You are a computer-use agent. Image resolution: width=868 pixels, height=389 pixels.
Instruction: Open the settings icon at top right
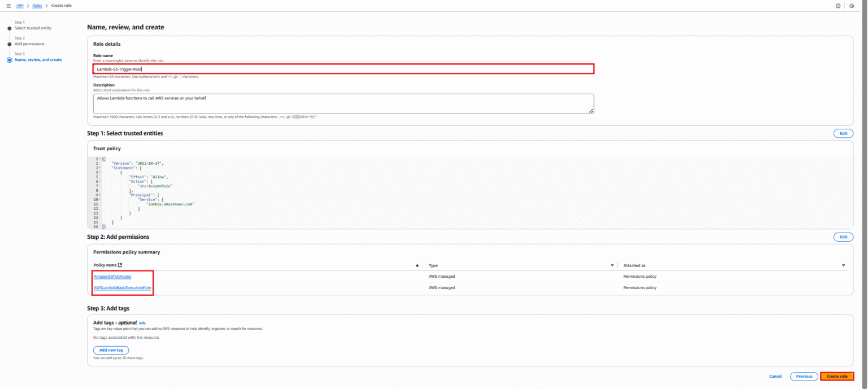click(852, 6)
